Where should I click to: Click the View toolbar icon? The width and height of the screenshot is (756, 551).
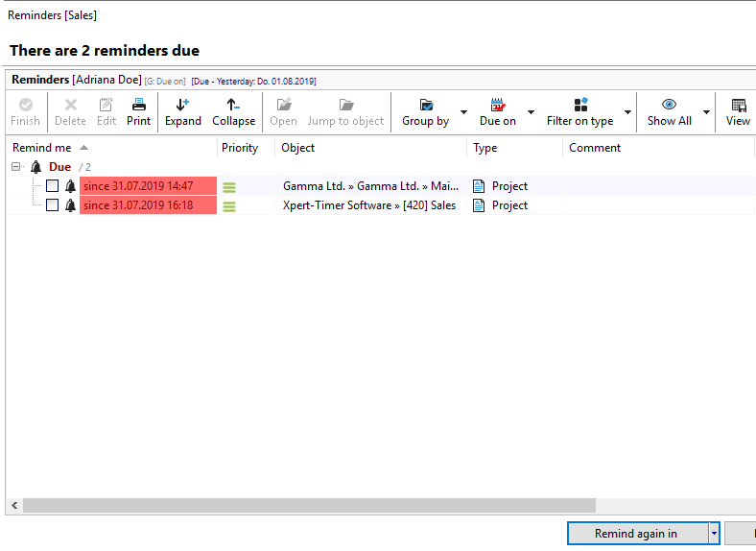pyautogui.click(x=738, y=105)
